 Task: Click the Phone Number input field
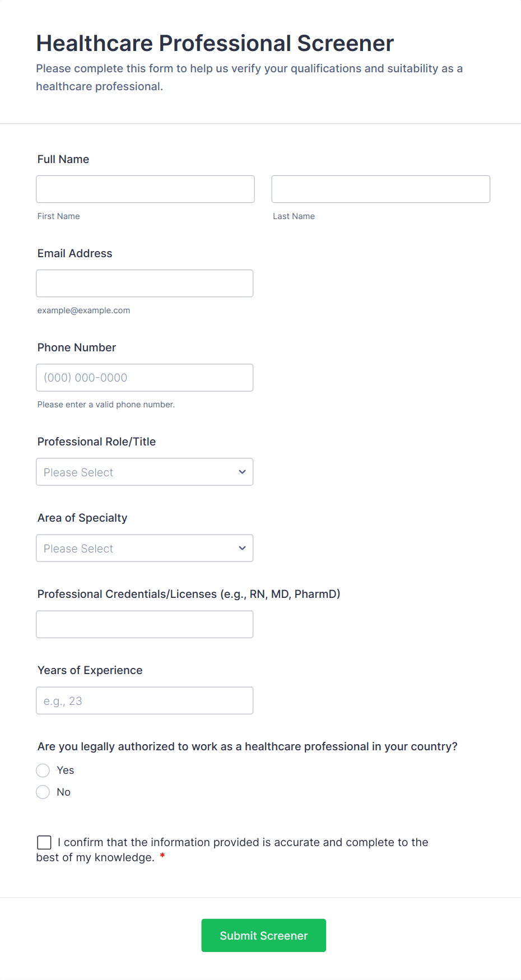[x=145, y=378]
